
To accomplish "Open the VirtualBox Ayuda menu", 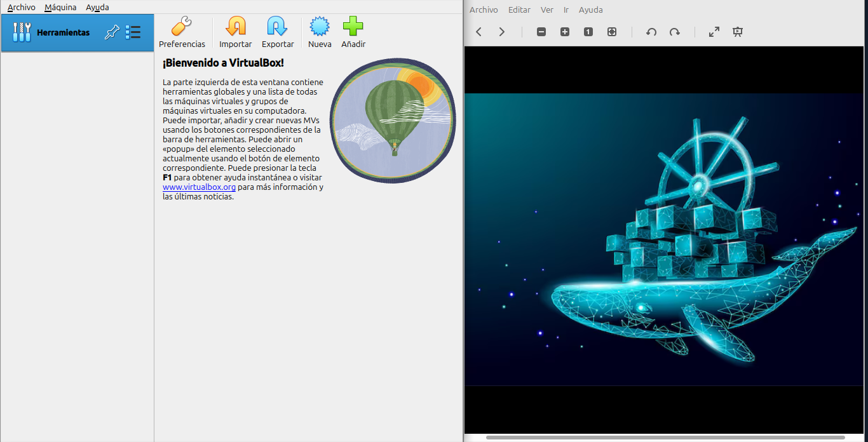I will pyautogui.click(x=97, y=7).
